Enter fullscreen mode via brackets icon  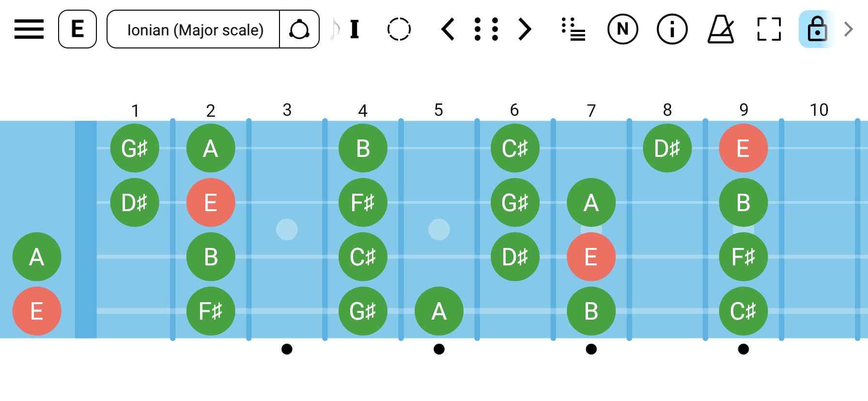[x=770, y=29]
